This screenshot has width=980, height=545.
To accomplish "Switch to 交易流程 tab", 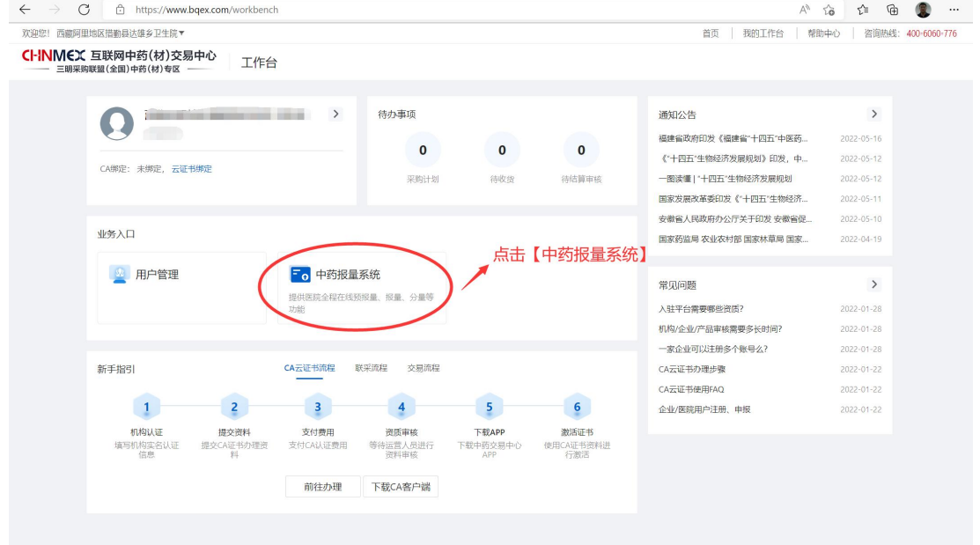I will pyautogui.click(x=424, y=368).
